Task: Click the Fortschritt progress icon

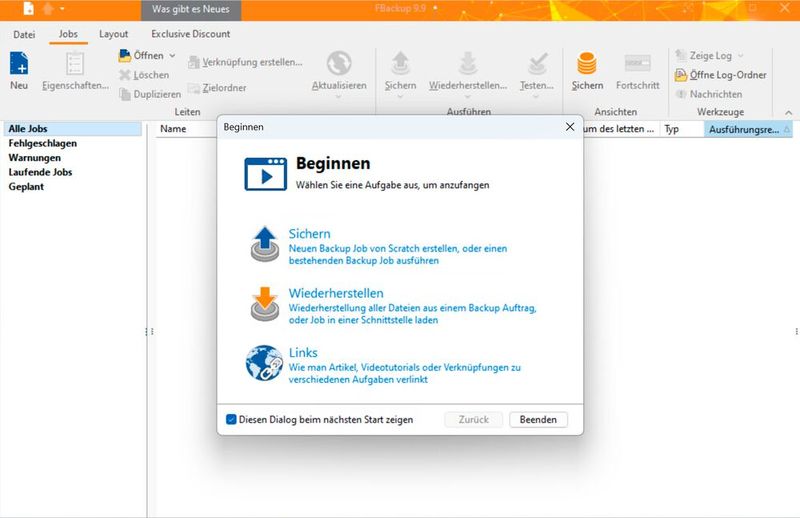Action: point(638,63)
